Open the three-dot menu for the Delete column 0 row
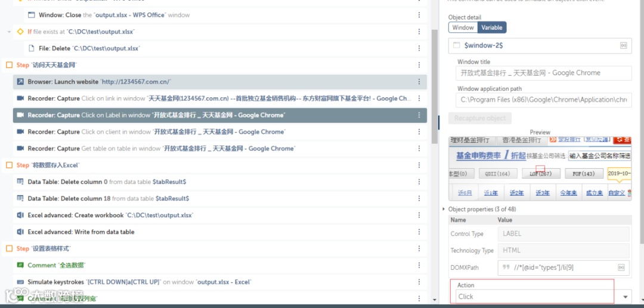Viewport: 644px width, 308px height. (x=419, y=182)
